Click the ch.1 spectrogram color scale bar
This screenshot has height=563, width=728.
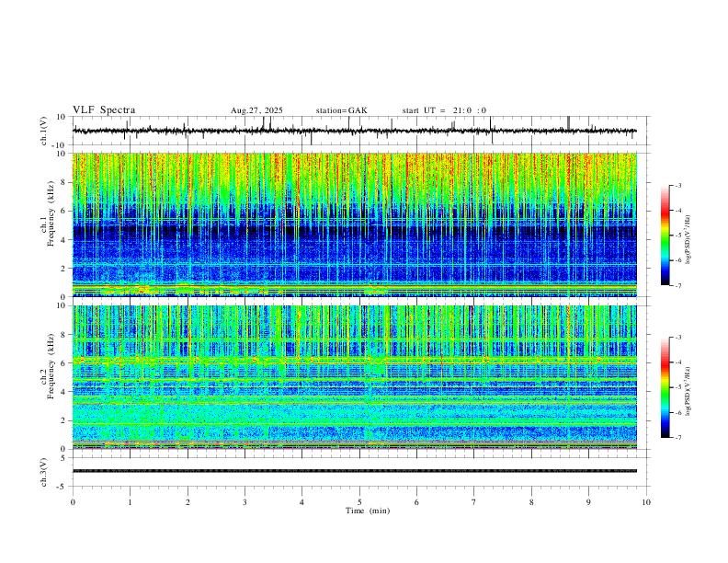click(x=665, y=236)
